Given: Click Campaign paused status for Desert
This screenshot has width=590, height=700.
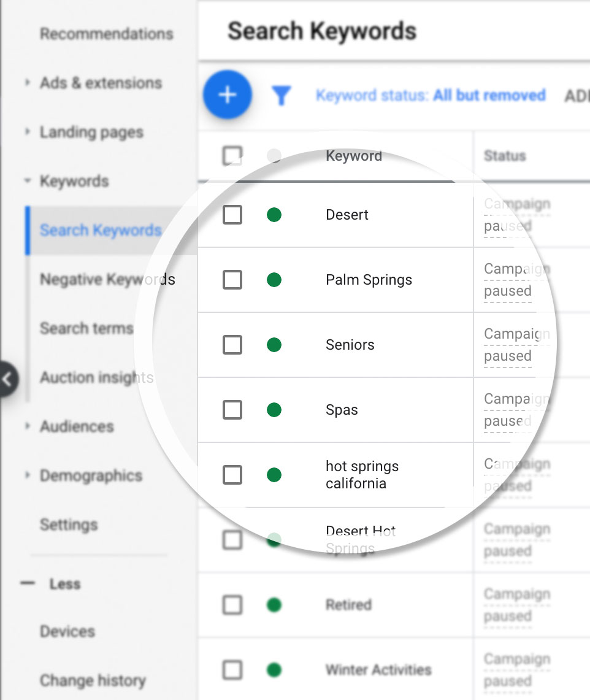Looking at the screenshot, I should click(x=517, y=215).
